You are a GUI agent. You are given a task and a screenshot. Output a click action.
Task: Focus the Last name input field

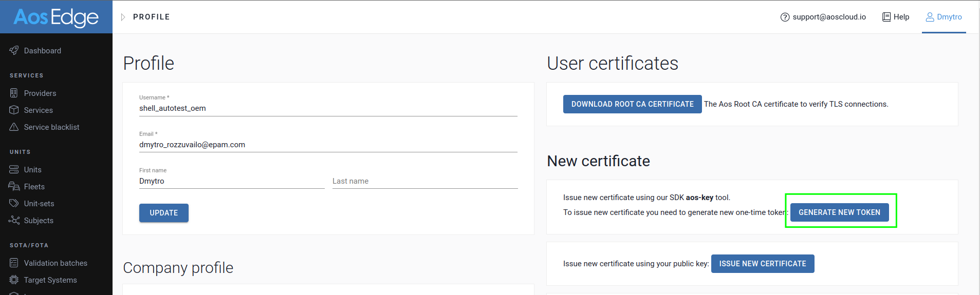[424, 181]
